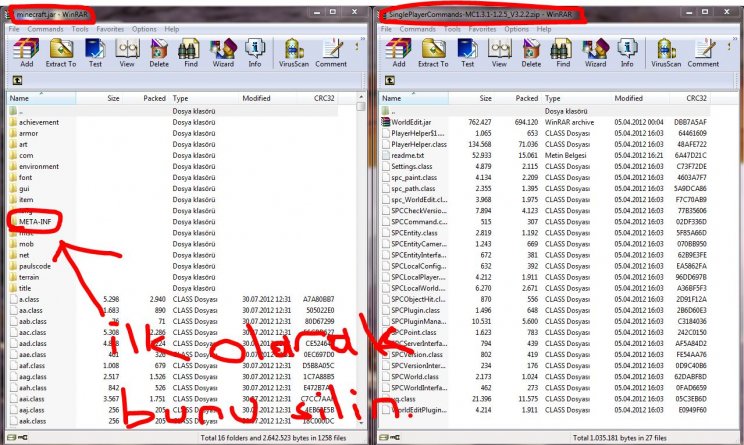Open Help menu in SinglePlayerCommands window

[544, 29]
